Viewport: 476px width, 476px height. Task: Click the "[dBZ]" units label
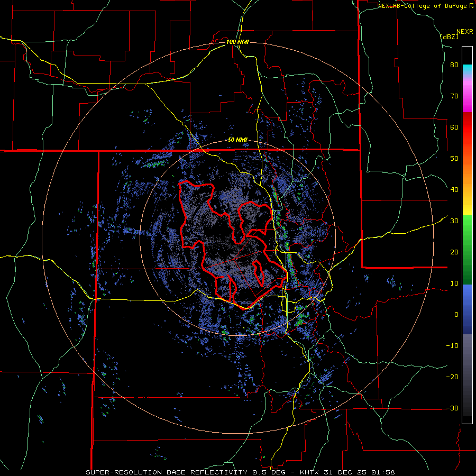pyautogui.click(x=449, y=37)
